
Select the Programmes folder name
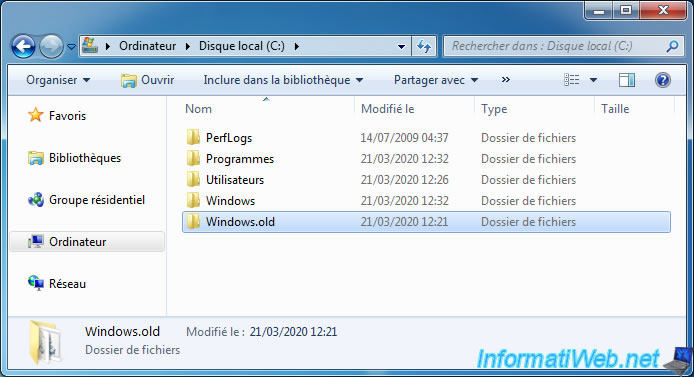(x=240, y=159)
